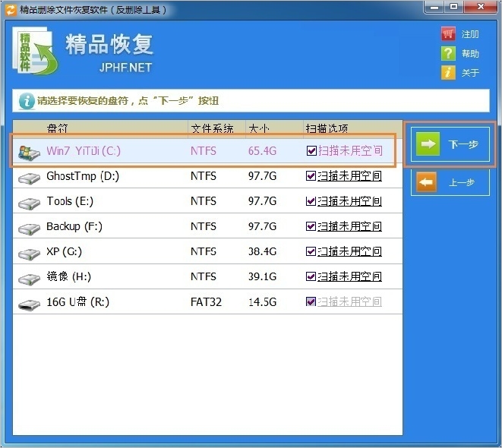Toggle 扫描未用空间 checkbox for 16G U盘 (R:)

coord(311,301)
